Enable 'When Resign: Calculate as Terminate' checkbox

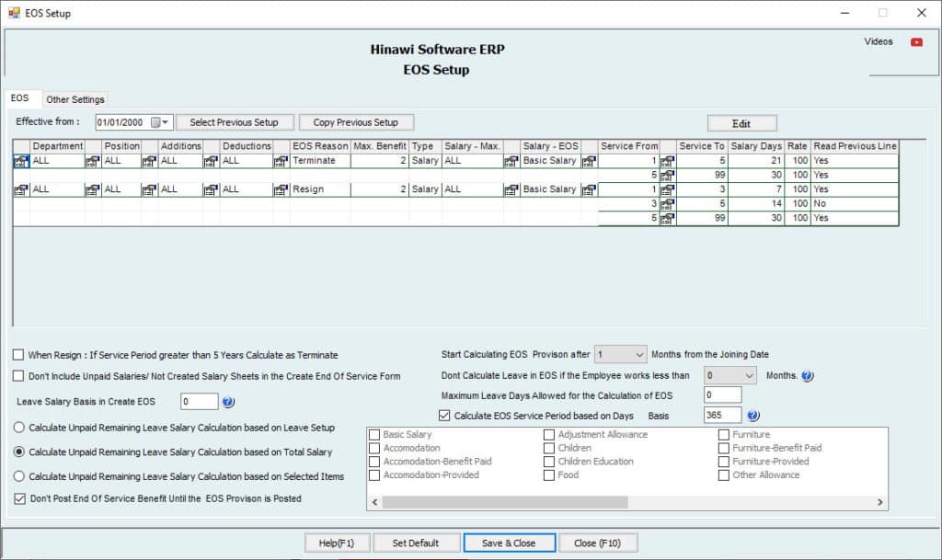coord(18,355)
